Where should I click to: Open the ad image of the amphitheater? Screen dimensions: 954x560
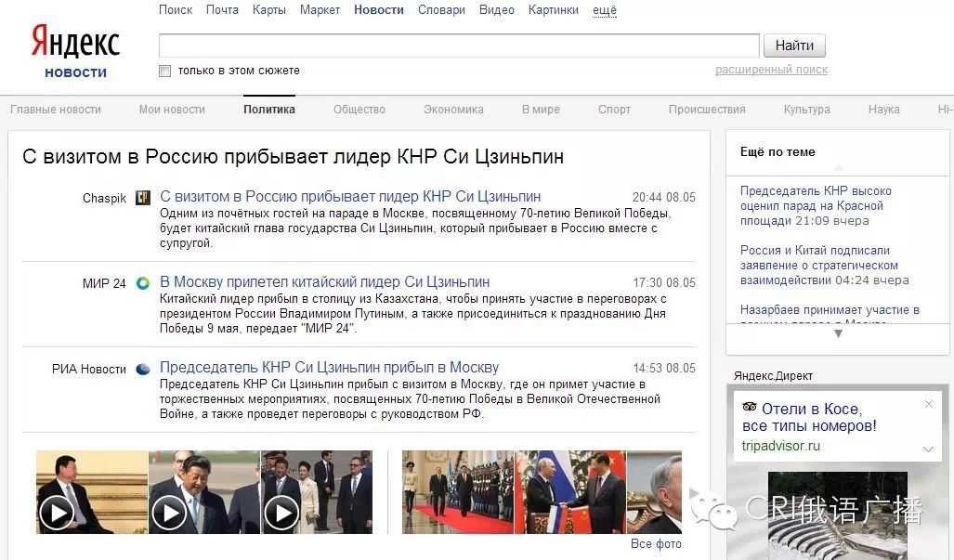pyautogui.click(x=838, y=515)
